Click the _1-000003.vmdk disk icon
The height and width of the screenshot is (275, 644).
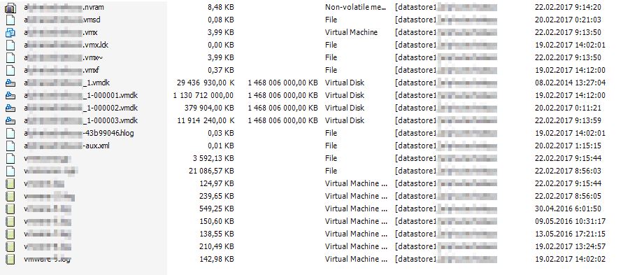[10, 121]
